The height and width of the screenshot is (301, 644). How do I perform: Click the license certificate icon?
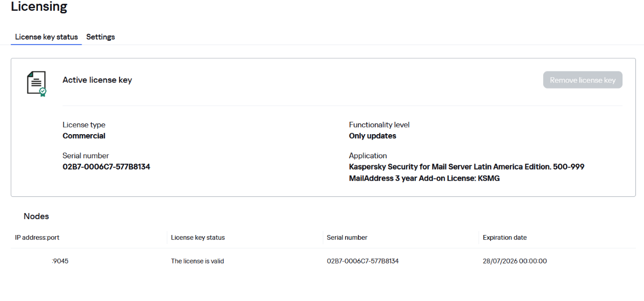[36, 83]
